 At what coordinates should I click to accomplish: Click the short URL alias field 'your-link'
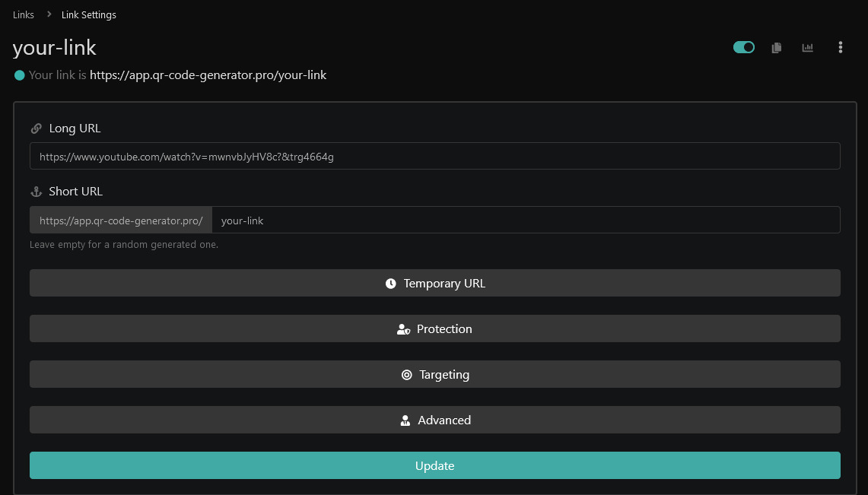pyautogui.click(x=525, y=221)
